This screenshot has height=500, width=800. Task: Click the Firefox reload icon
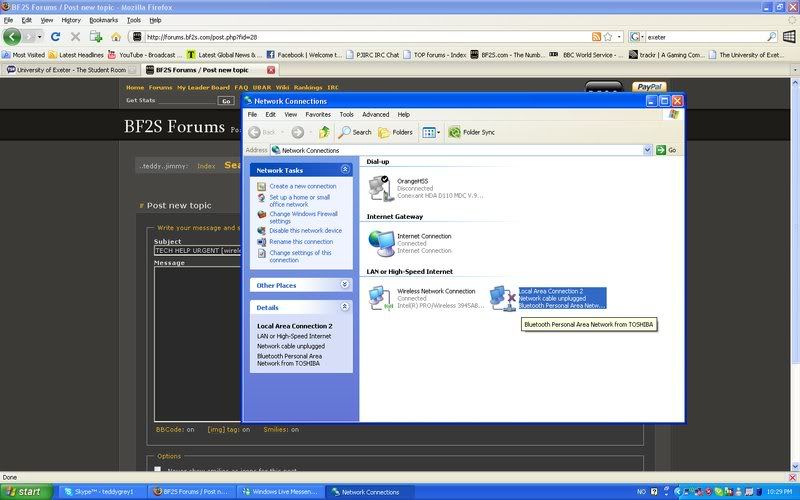56,37
